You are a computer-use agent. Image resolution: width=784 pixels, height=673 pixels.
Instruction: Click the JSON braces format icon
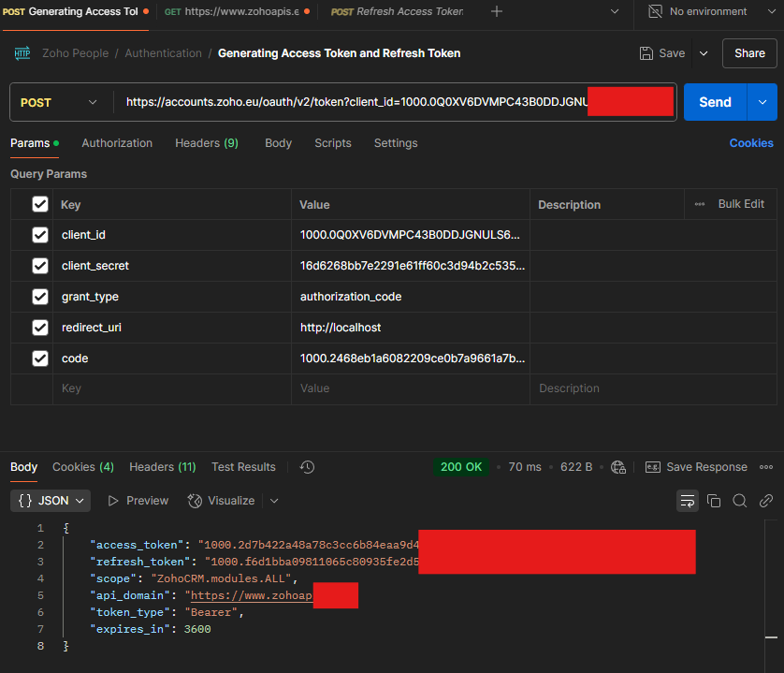[x=25, y=501]
